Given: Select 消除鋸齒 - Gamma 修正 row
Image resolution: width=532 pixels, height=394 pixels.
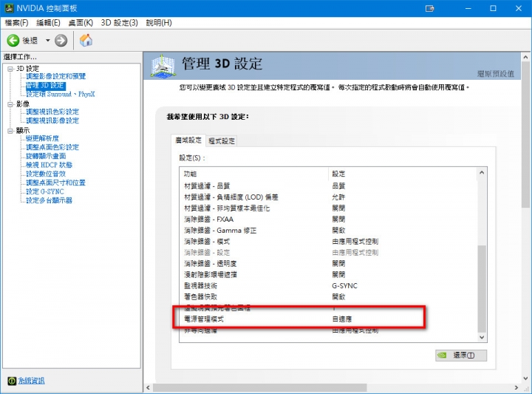Looking at the screenshot, I should (x=328, y=231).
